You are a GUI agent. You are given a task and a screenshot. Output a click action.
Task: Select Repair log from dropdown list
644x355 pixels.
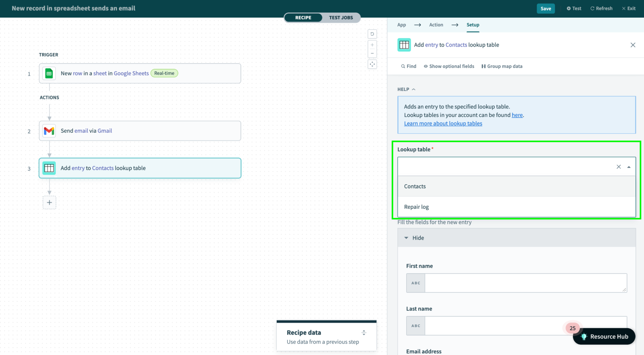click(416, 207)
